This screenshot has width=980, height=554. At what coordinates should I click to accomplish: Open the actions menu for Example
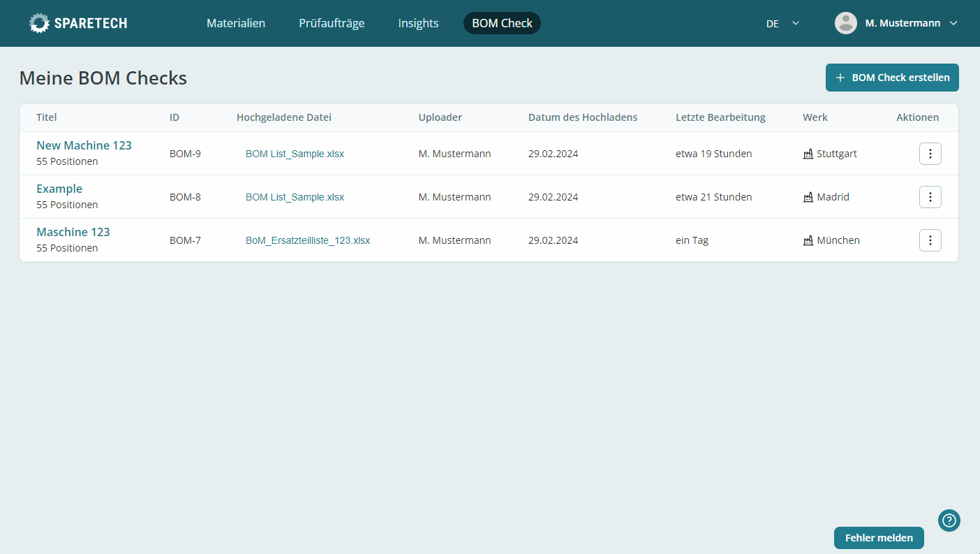[930, 197]
